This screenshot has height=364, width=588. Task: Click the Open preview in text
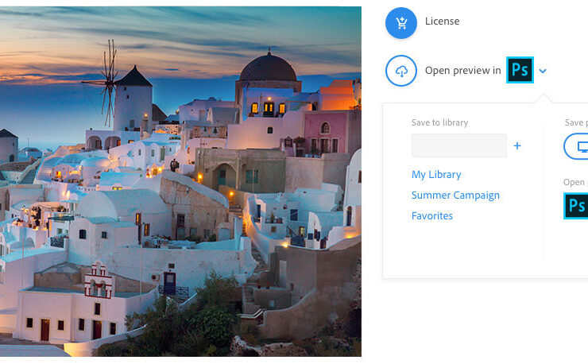click(x=462, y=71)
